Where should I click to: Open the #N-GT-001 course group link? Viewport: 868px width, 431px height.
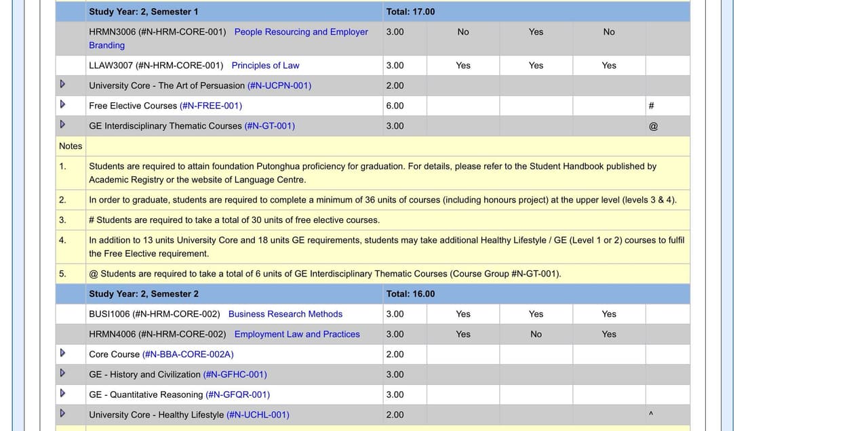[269, 126]
